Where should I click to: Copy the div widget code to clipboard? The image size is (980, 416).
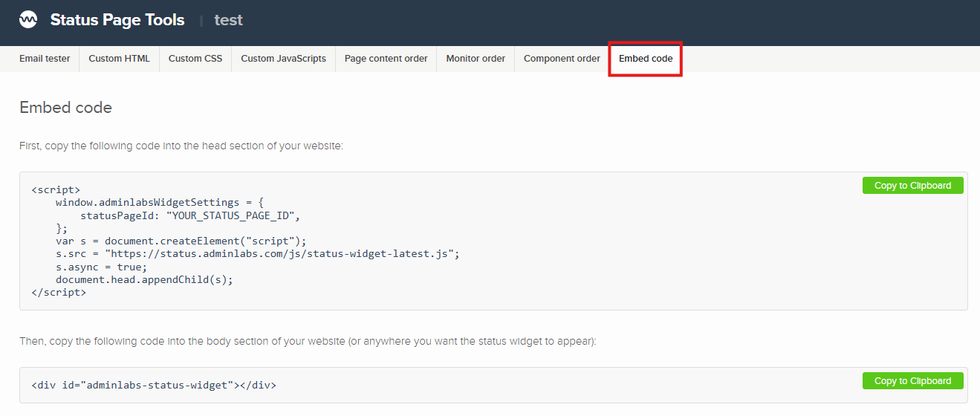(x=912, y=381)
